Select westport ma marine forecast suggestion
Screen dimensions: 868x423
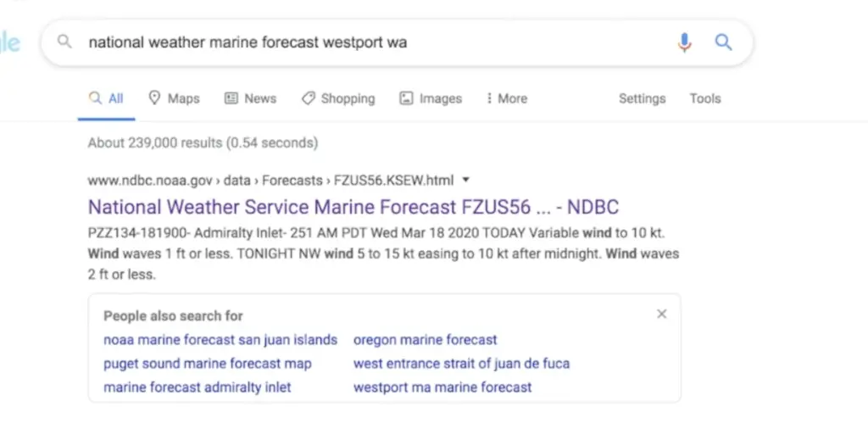(x=442, y=387)
